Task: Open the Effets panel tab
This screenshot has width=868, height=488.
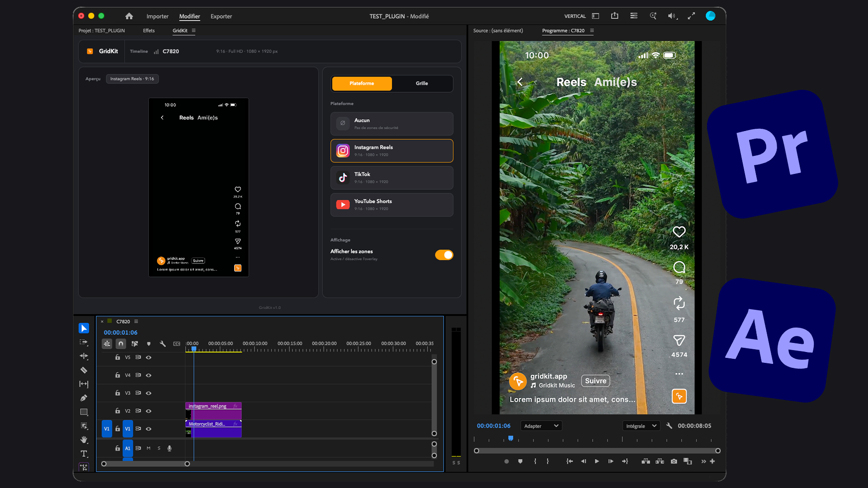Action: 149,31
